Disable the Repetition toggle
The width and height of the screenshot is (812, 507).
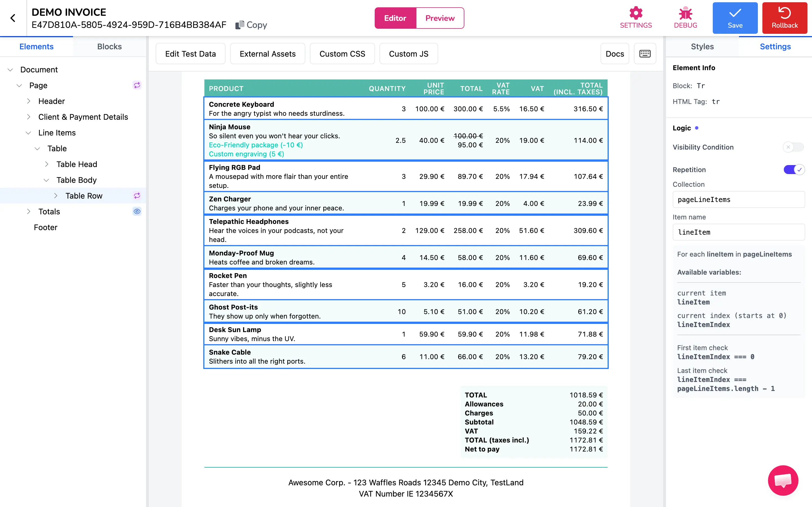794,170
